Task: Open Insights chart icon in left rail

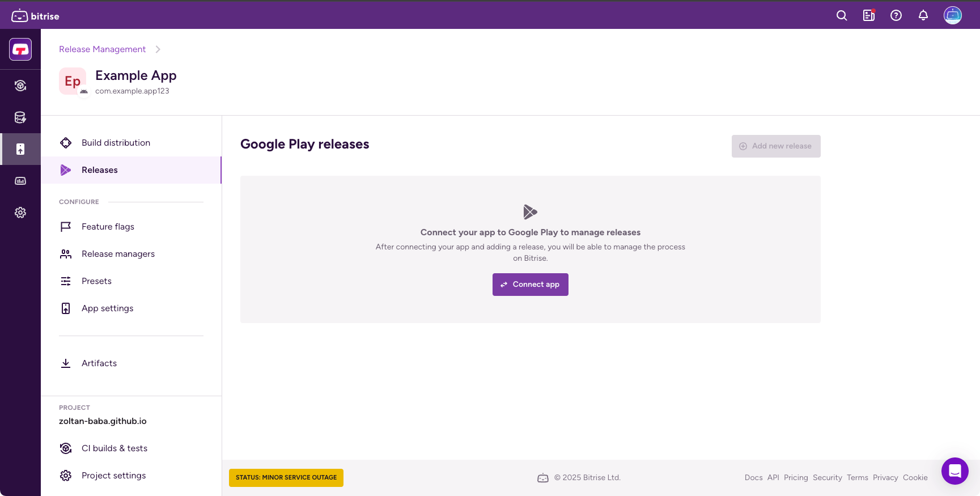Action: tap(20, 181)
